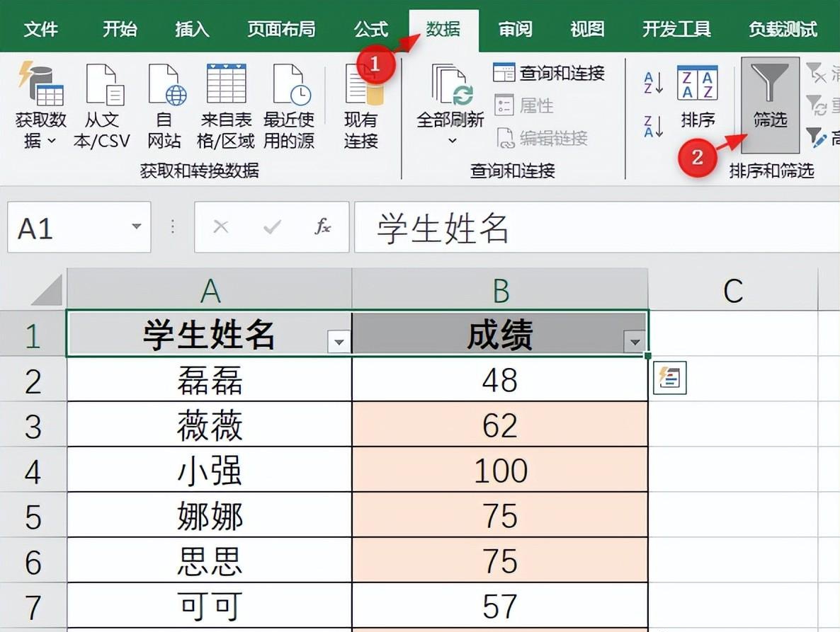Select cell containing 可可
The image size is (840, 632).
tap(210, 606)
